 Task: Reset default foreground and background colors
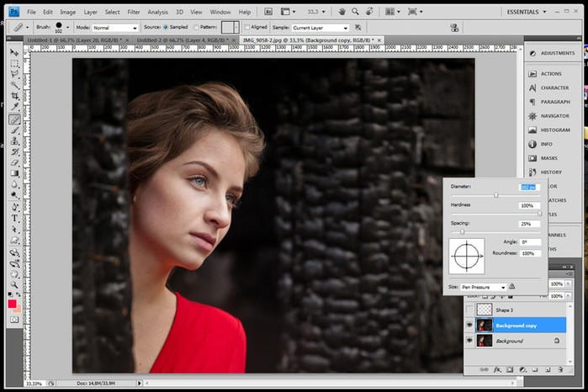coord(10,294)
